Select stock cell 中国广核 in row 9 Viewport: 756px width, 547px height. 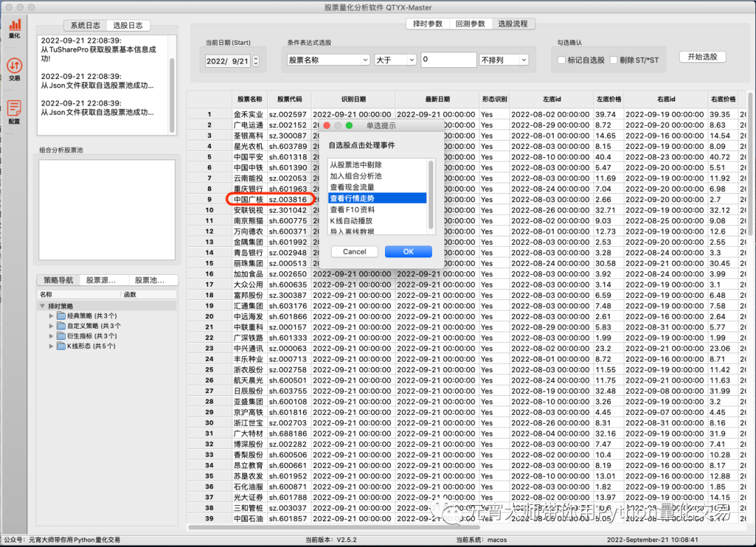point(250,199)
